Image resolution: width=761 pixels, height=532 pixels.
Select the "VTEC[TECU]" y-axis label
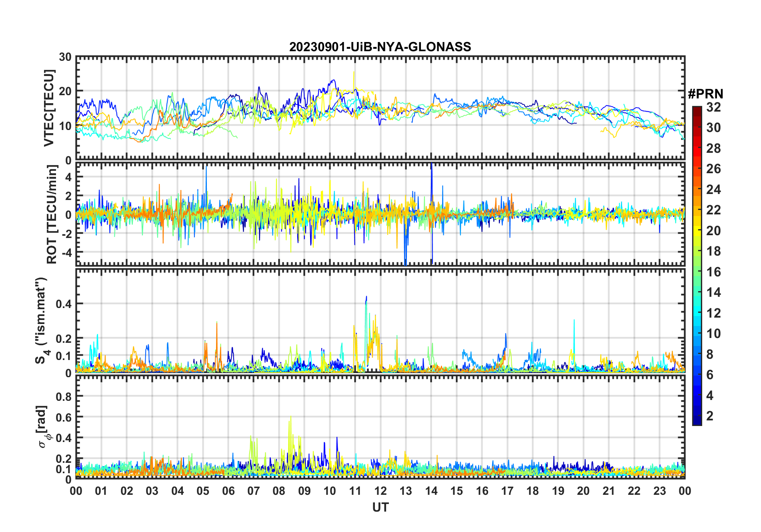click(x=49, y=108)
